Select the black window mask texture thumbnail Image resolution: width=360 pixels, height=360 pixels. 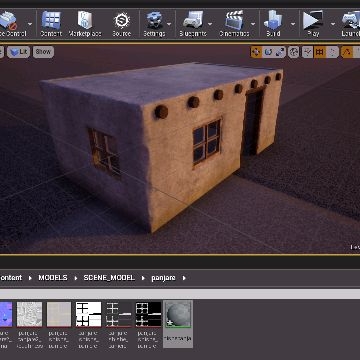click(x=148, y=314)
